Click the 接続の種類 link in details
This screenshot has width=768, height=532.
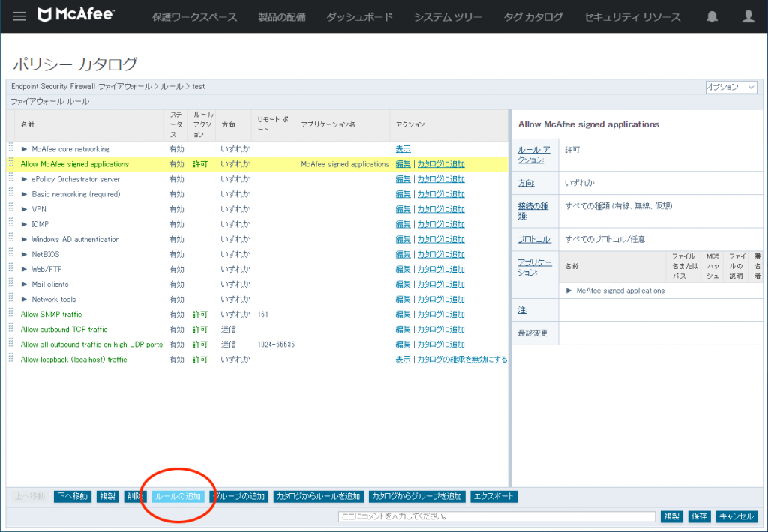(x=533, y=211)
